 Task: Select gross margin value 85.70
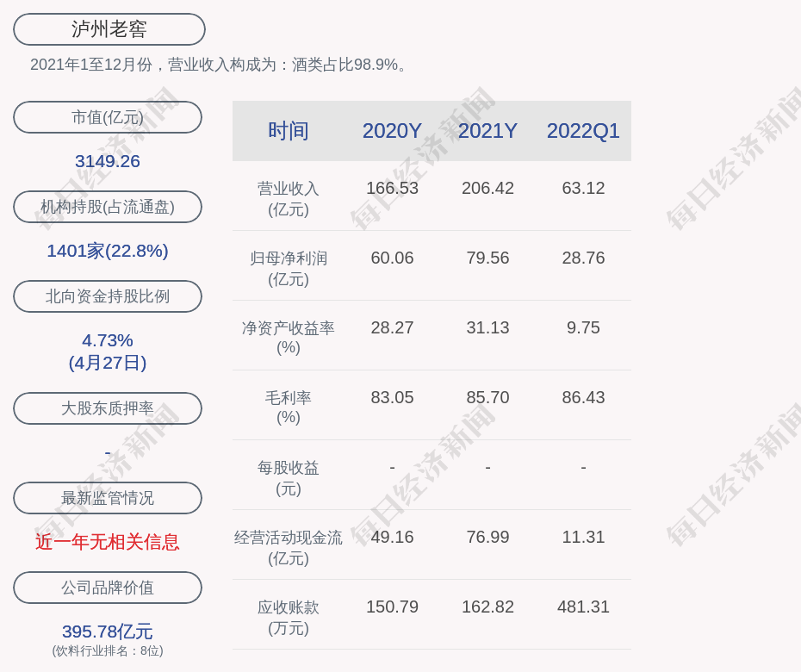tap(487, 397)
